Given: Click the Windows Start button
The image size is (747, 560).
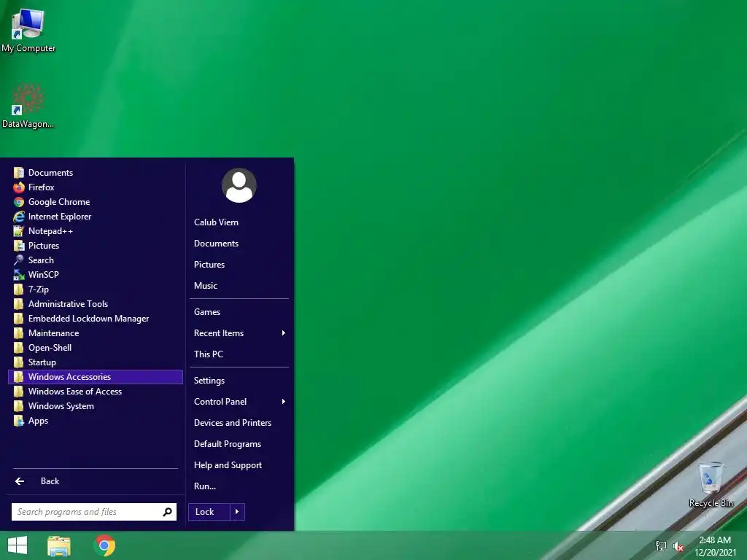Looking at the screenshot, I should (x=18, y=545).
